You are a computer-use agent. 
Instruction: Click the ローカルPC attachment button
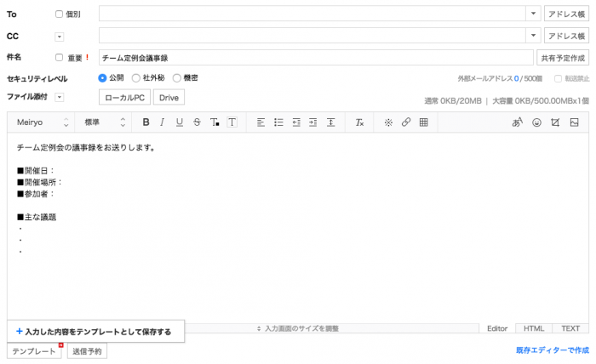[124, 97]
